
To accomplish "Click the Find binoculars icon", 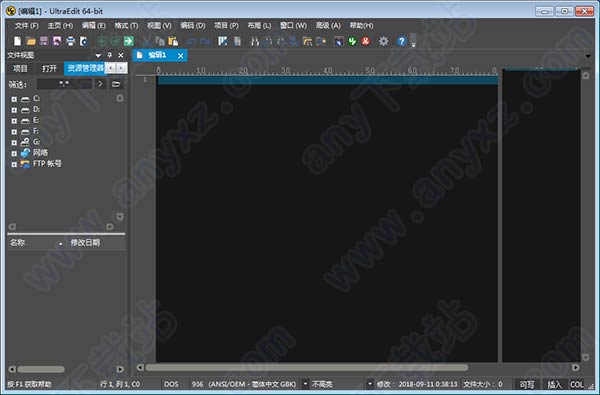I will (x=254, y=41).
